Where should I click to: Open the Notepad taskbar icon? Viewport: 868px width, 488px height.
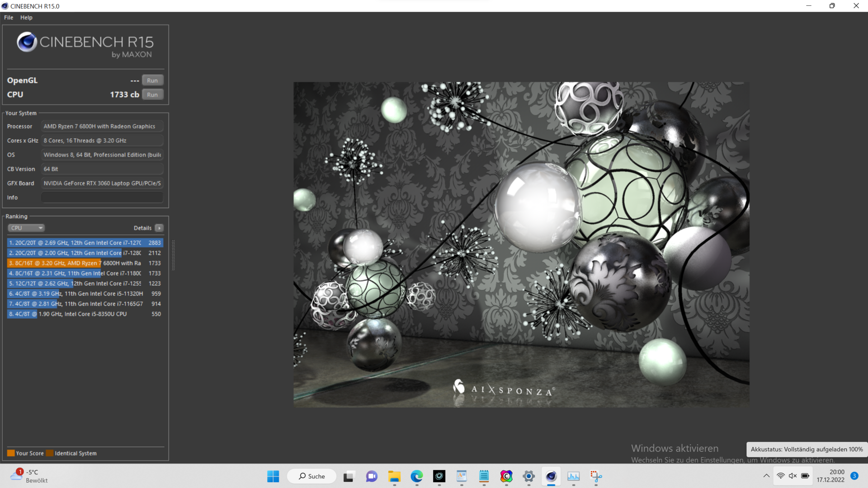click(x=484, y=476)
